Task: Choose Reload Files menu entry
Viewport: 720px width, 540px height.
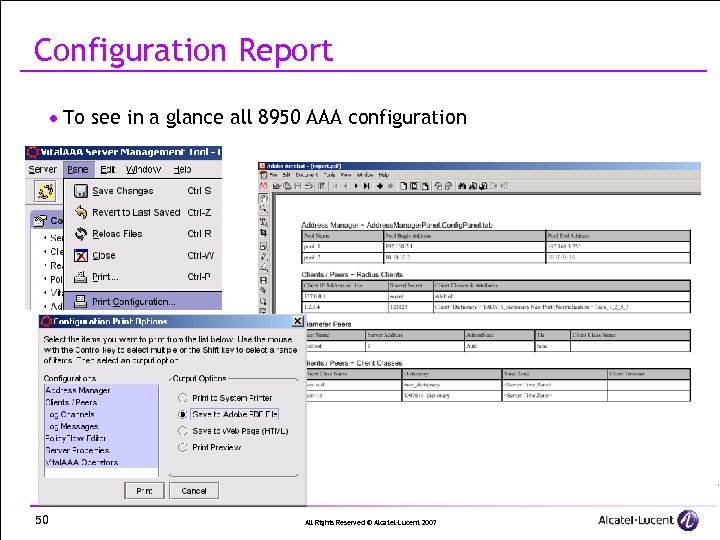Action: tap(143, 234)
